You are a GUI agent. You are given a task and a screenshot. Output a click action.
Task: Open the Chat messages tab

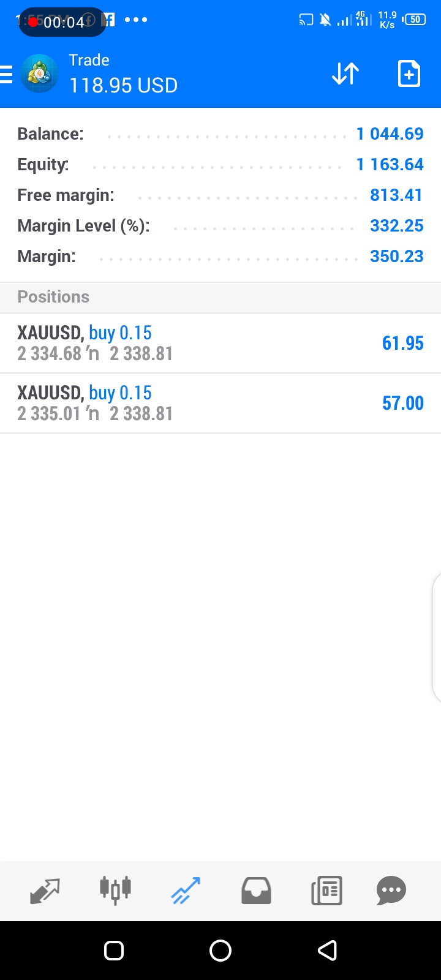point(391,891)
